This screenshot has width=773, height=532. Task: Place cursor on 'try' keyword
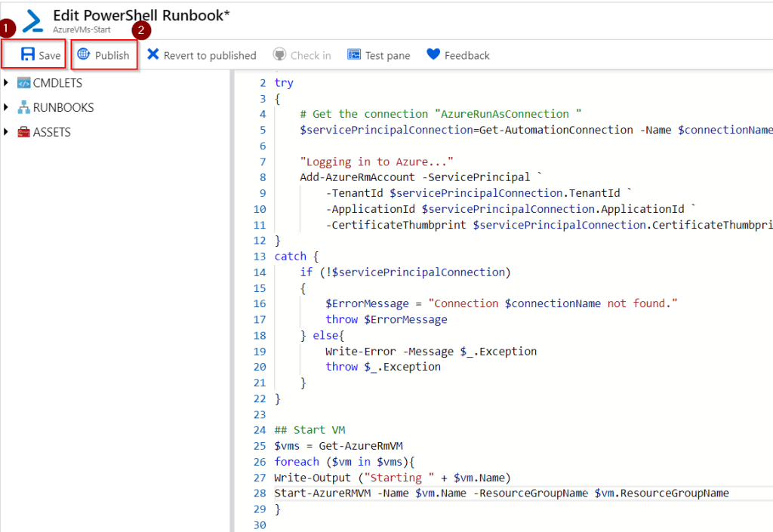284,83
